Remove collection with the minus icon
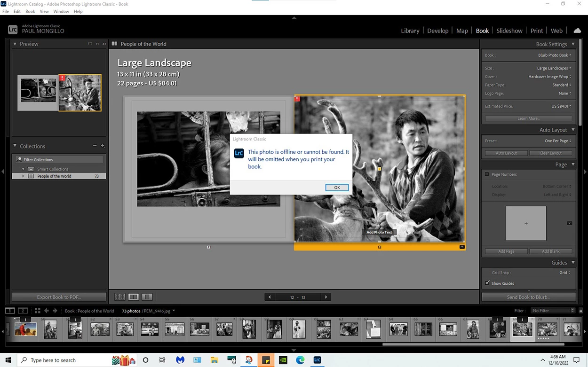Screen dimensions: 588x367 (95, 146)
